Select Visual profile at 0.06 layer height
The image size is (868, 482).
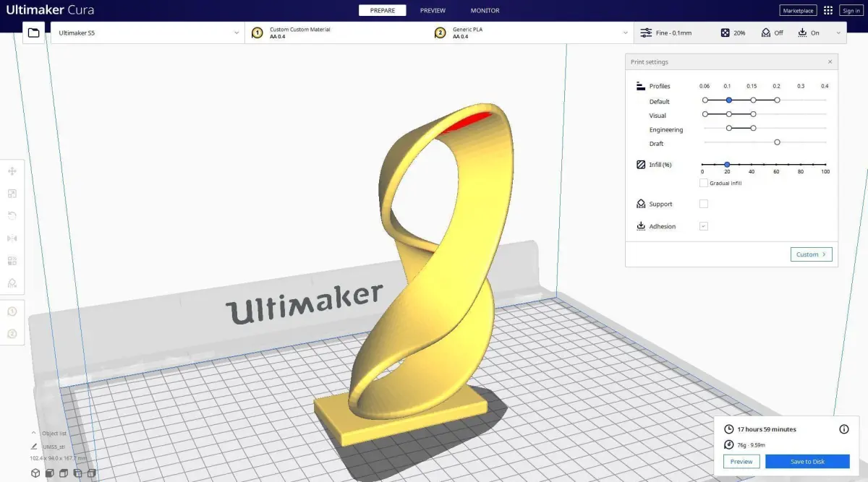click(705, 114)
